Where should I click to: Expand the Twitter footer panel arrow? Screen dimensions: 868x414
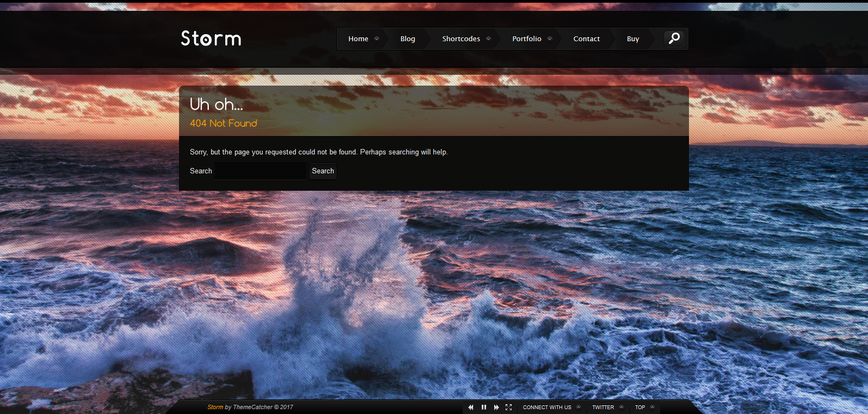coord(622,407)
